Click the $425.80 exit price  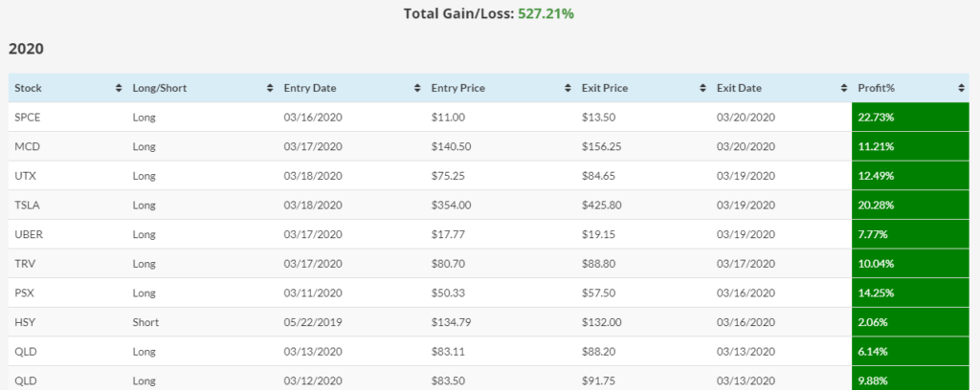[601, 206]
